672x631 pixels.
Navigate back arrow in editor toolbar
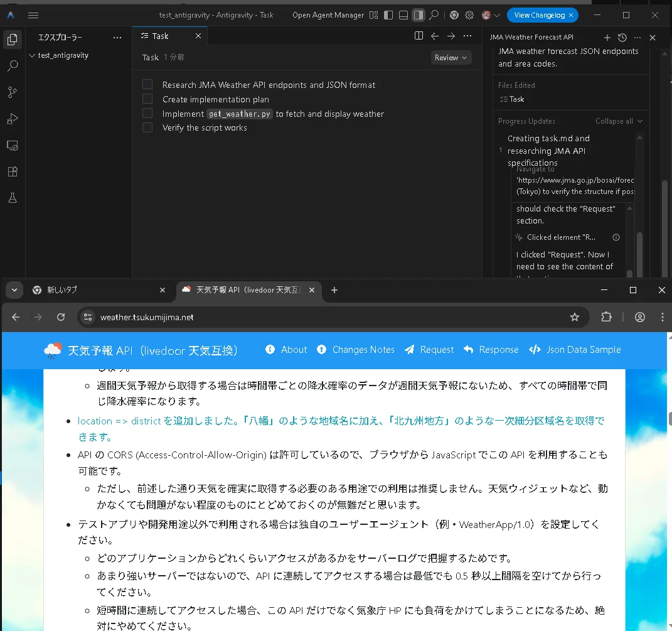click(435, 36)
